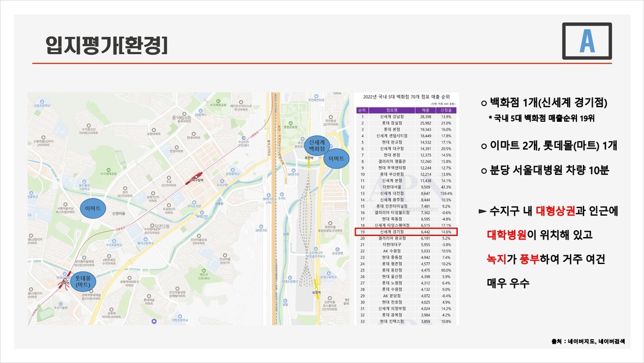This screenshot has height=363, width=644.
Task: Click the red word 대형상권
Action: click(x=555, y=211)
